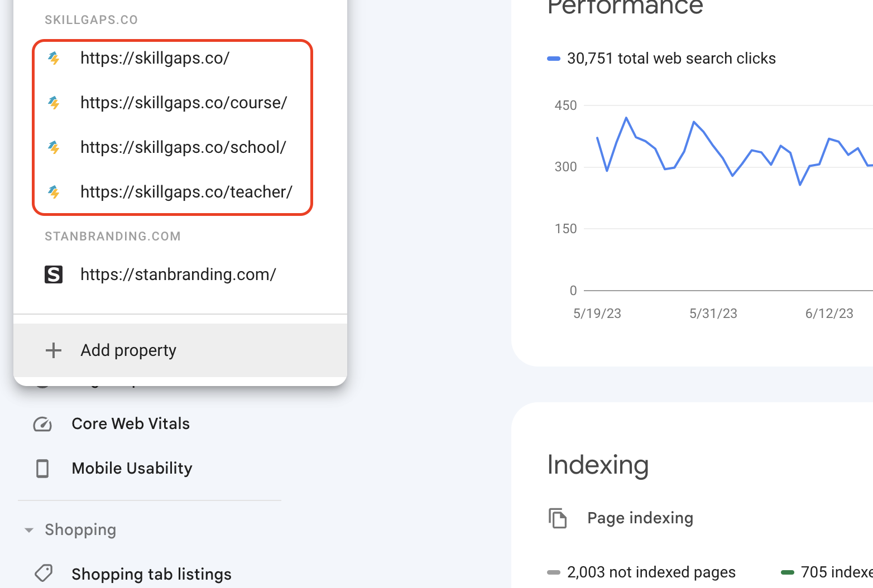873x588 pixels.
Task: Click the Add property label
Action: [128, 350]
